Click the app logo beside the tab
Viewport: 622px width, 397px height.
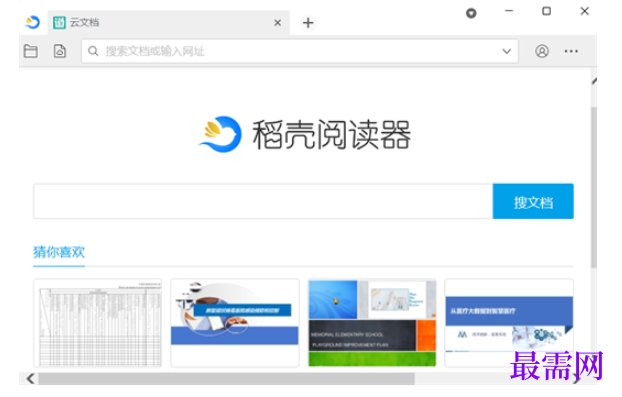(x=32, y=22)
